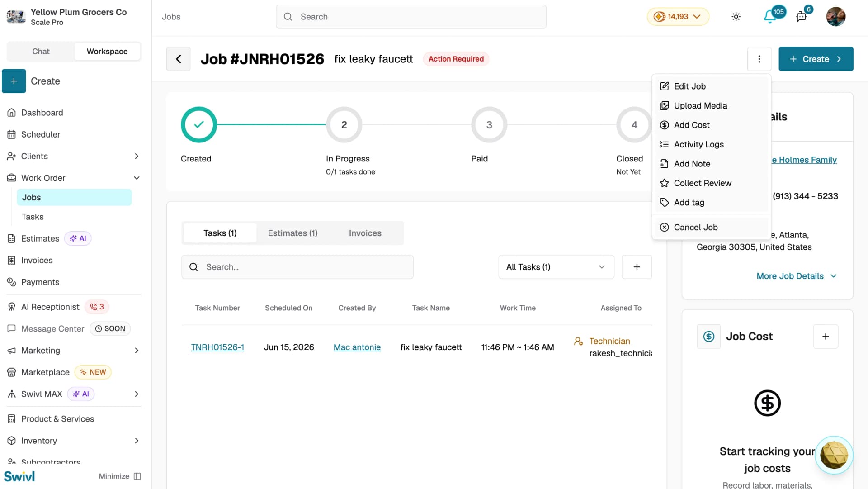This screenshot has width=868, height=489.
Task: Switch to the Estimates (1) tab
Action: (292, 233)
